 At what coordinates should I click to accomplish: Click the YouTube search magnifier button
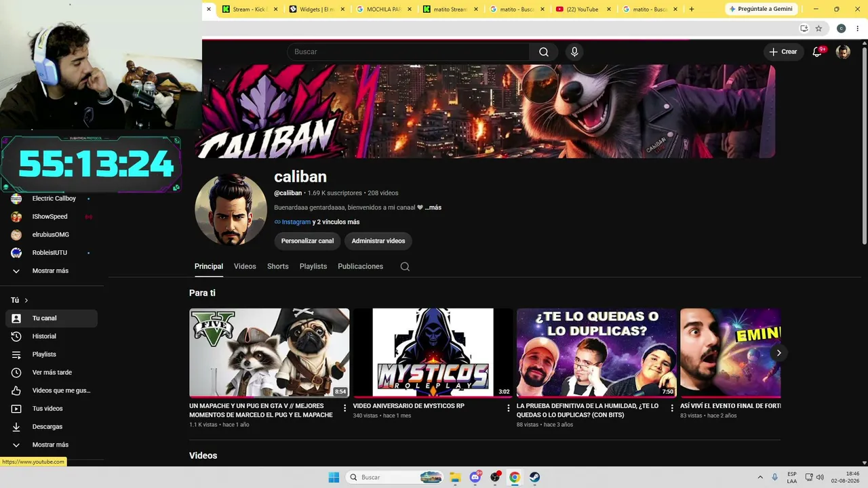(544, 52)
